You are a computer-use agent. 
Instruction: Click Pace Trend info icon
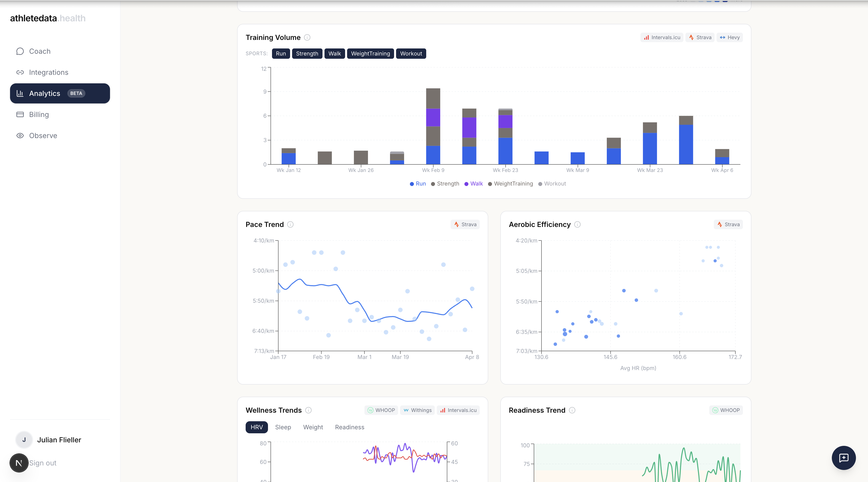pyautogui.click(x=290, y=225)
